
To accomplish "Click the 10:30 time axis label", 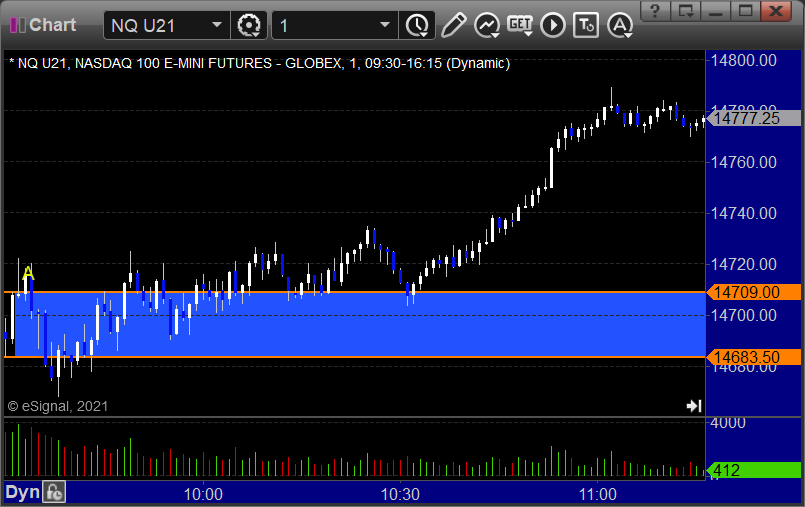I will (400, 494).
